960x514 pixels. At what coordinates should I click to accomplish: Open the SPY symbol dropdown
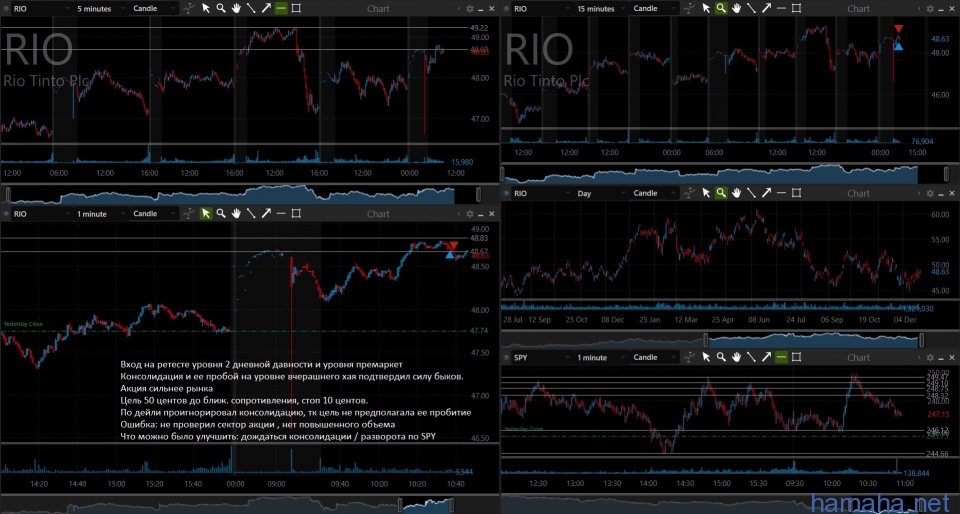(x=541, y=357)
